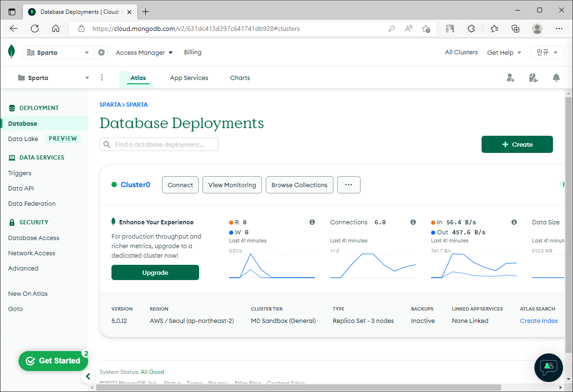Click the password key icon in address bar
This screenshot has width=573, height=392.
coord(392,29)
